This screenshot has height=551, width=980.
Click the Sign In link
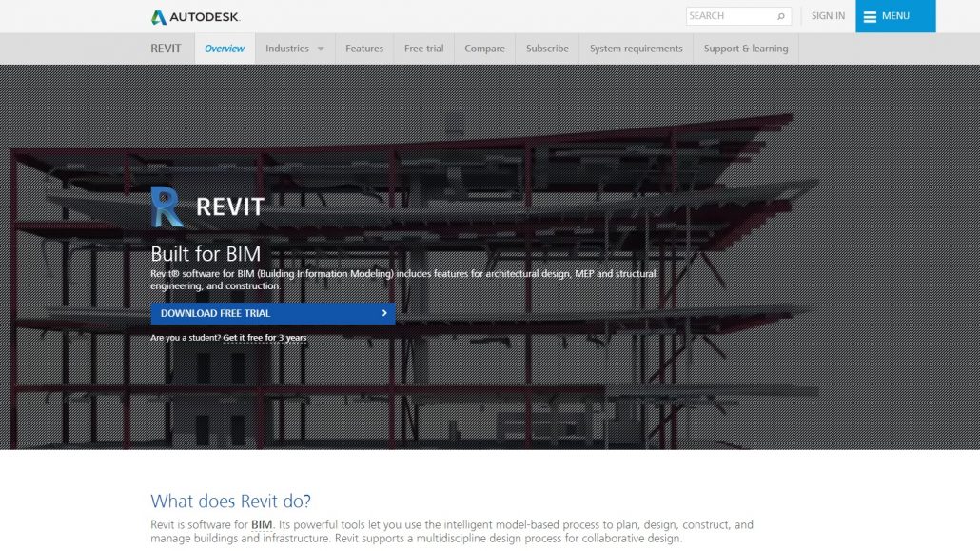[x=828, y=15]
